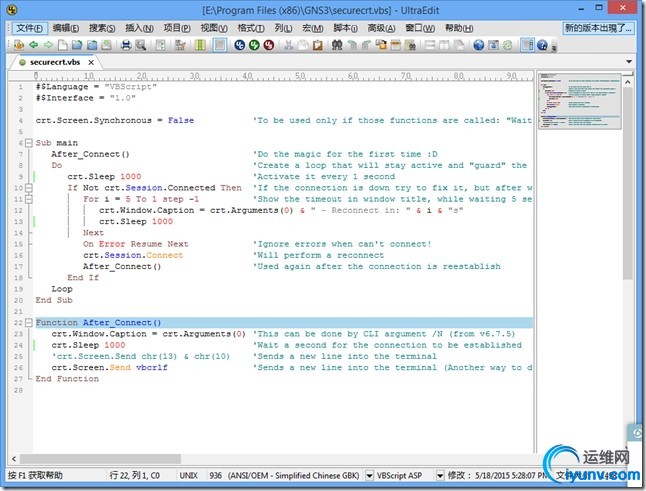Click the vertical scrollbar up arrow
646x491 pixels.
(x=627, y=82)
